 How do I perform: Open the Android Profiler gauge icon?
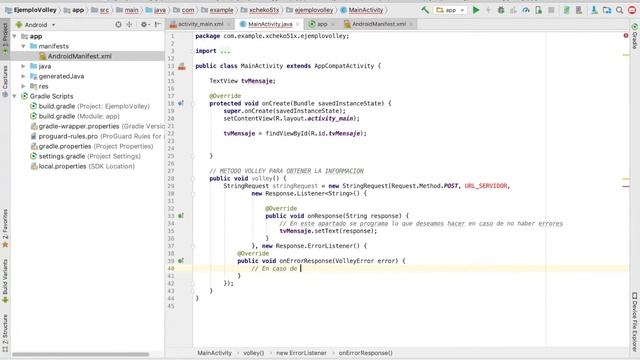tap(526, 10)
